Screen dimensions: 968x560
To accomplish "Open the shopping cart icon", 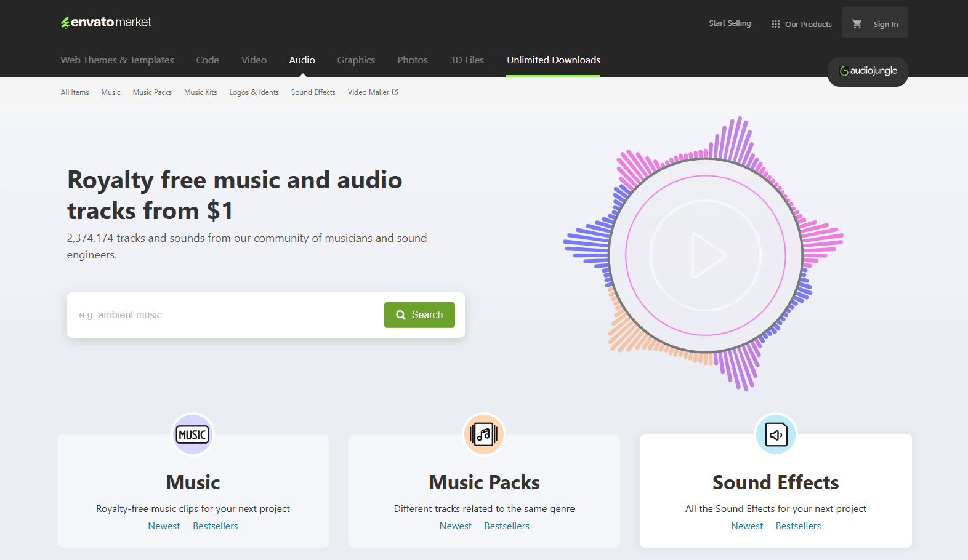I will point(857,24).
